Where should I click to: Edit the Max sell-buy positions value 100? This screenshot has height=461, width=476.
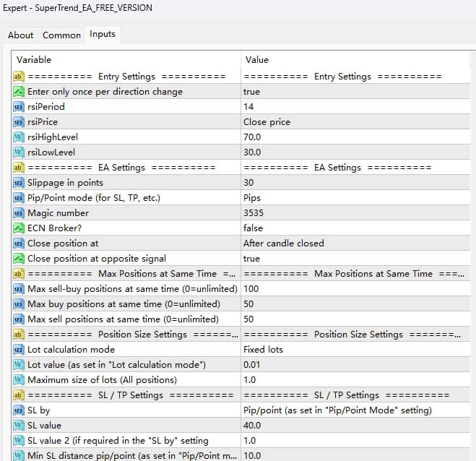(x=355, y=289)
